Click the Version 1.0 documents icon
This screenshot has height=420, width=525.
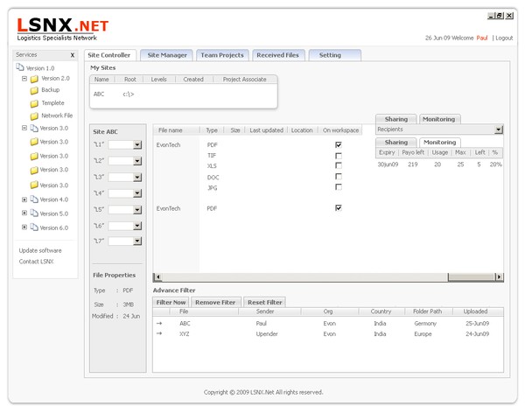click(x=20, y=67)
